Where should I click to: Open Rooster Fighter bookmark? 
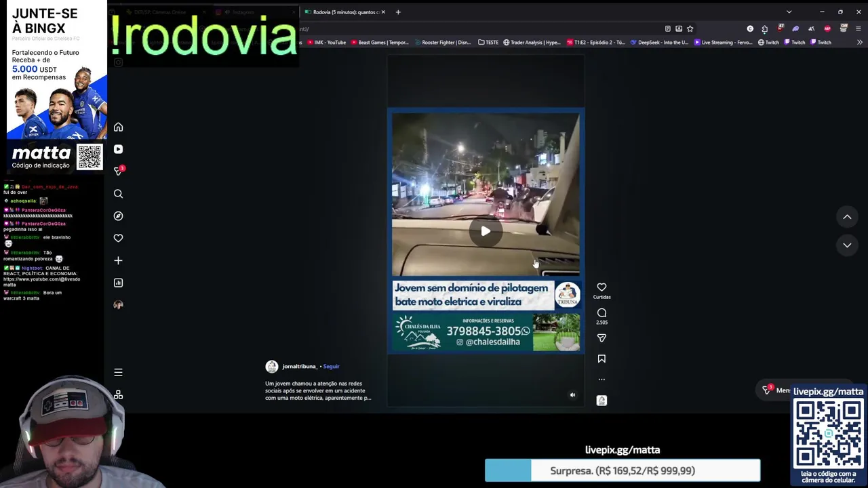point(442,42)
